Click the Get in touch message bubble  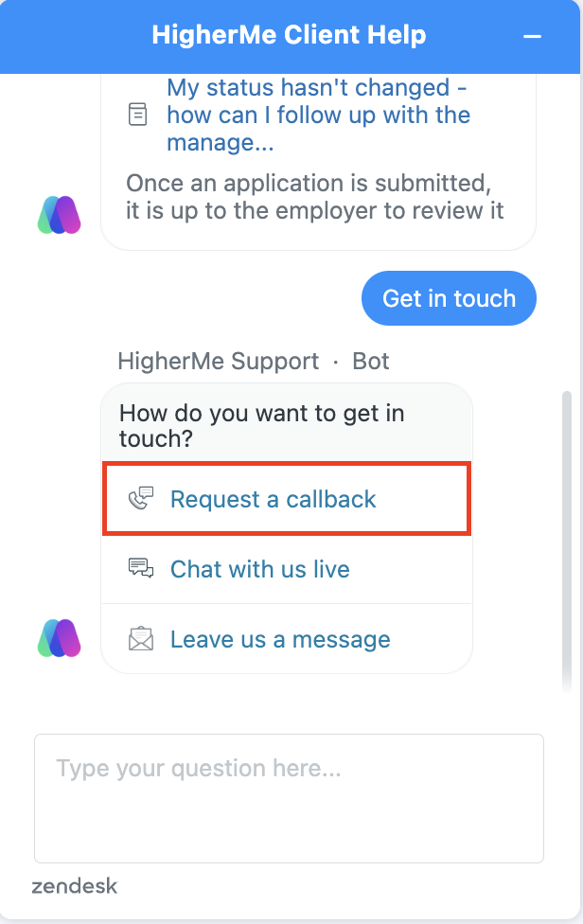tap(449, 298)
